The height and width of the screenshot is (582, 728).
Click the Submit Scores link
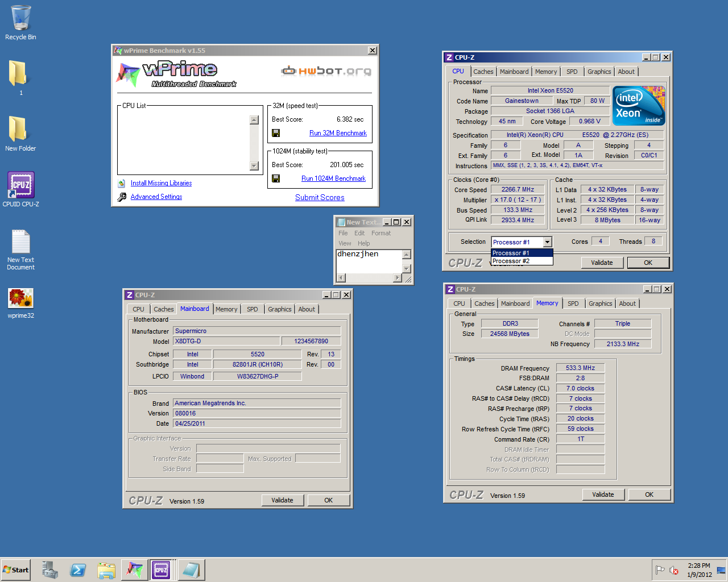coord(320,197)
